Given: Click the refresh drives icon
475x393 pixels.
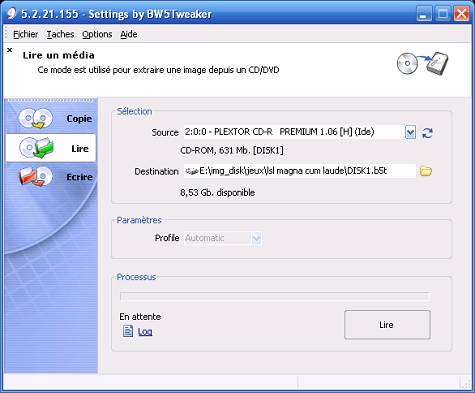Looking at the screenshot, I should pos(427,133).
